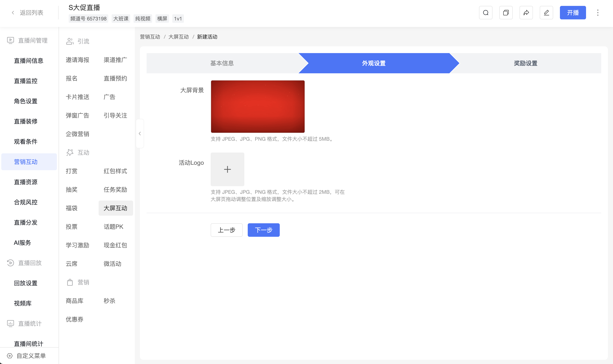Open 福袋 menu item
Screen dimensions: 613x364
pos(72,208)
